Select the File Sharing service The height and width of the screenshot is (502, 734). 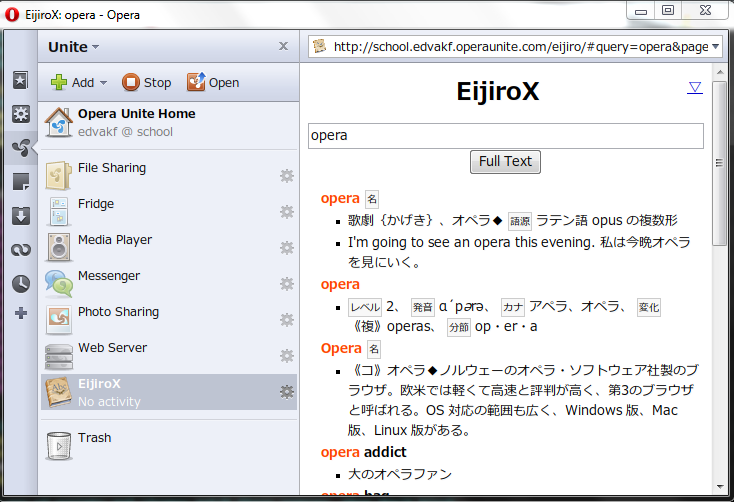169,176
